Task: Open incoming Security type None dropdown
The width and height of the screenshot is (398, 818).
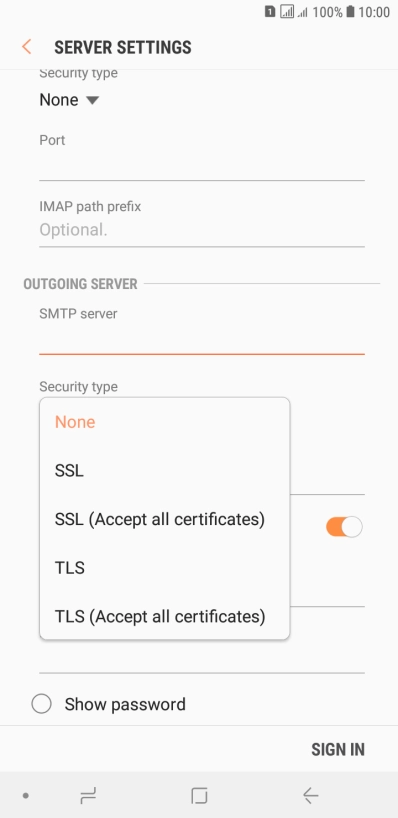Action: click(69, 100)
